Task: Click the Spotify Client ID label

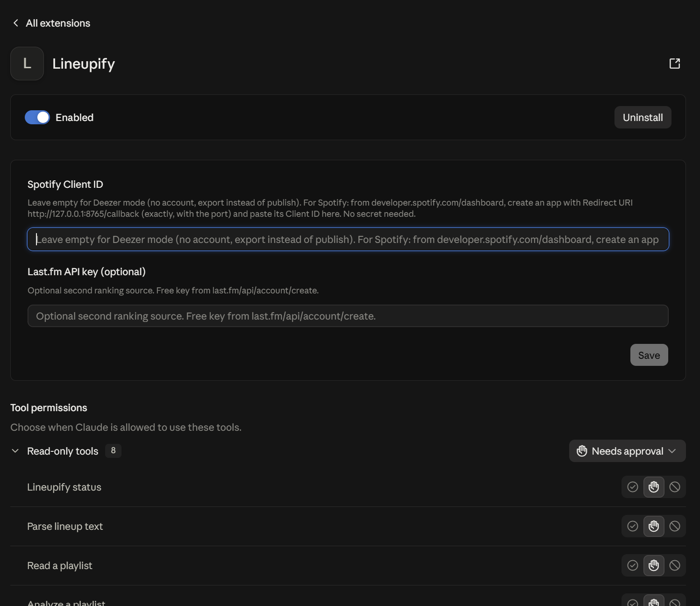Action: (65, 184)
